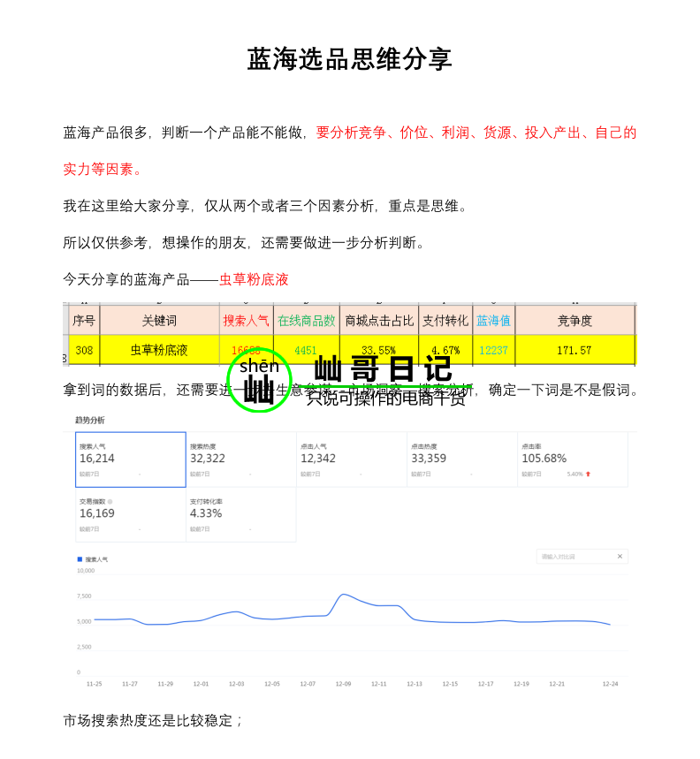The width and height of the screenshot is (700, 759).
Task: Click the red up arrow beside 5.40%
Action: point(588,474)
